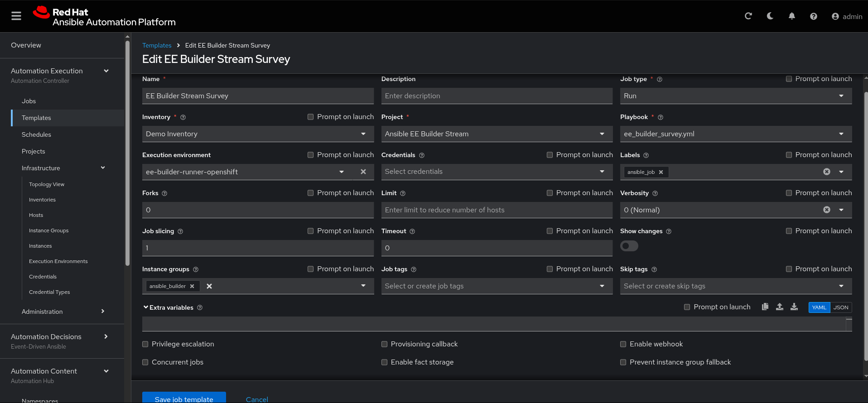Open notifications bell icon

click(x=791, y=16)
